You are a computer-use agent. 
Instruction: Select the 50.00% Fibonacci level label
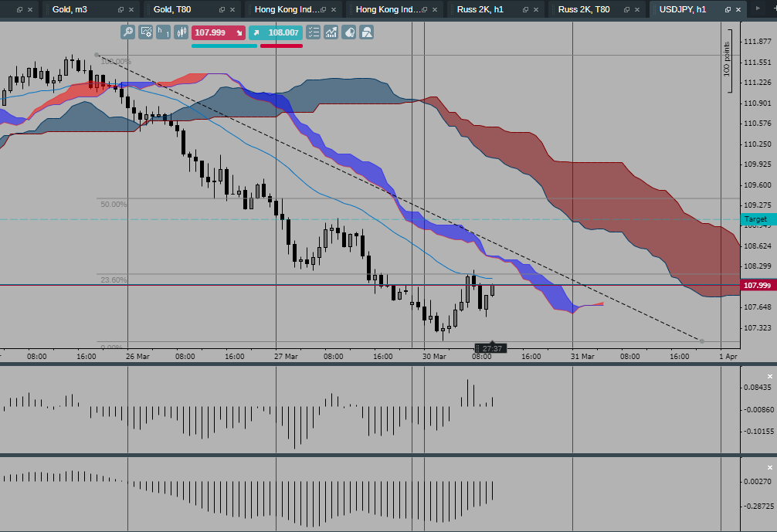pos(114,204)
